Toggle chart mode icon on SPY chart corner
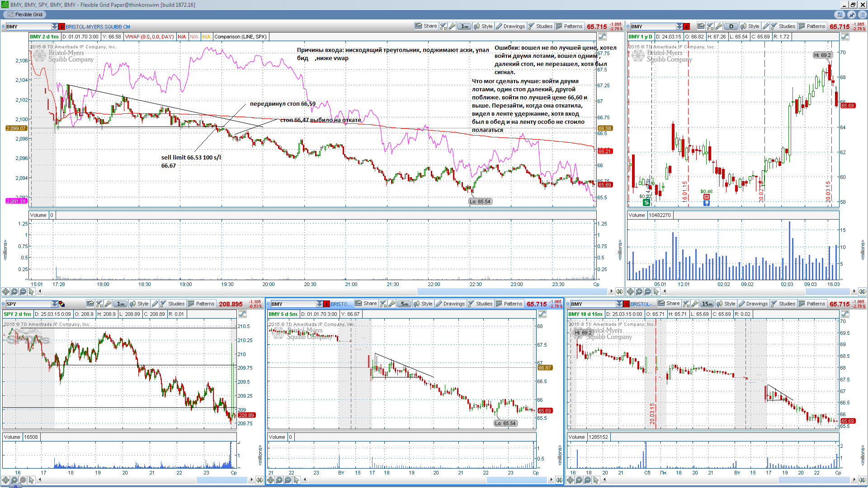This screenshot has width=868, height=488. click(242, 314)
